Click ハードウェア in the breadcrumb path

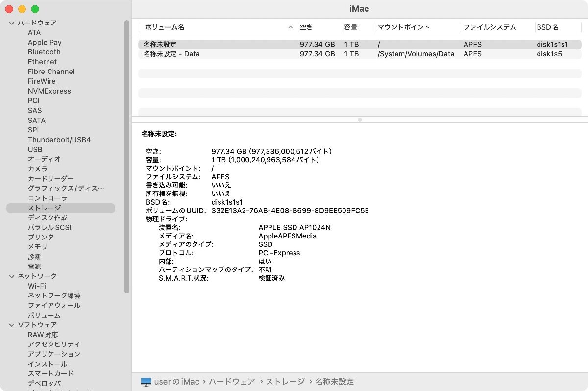(231, 381)
